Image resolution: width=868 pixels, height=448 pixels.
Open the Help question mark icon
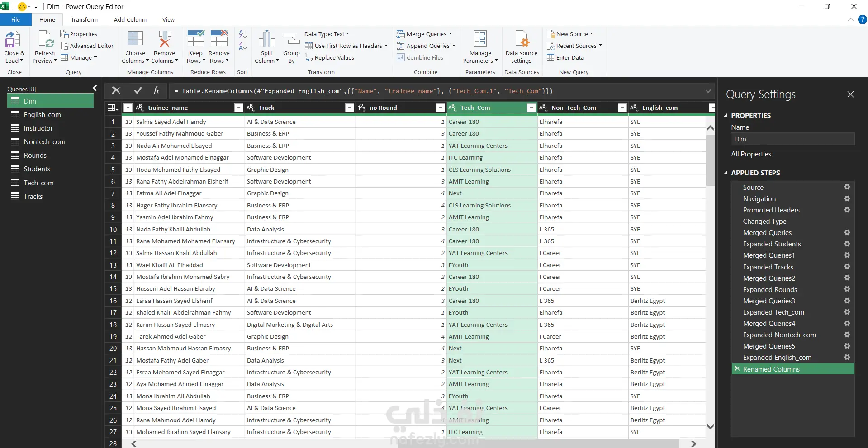pyautogui.click(x=863, y=19)
